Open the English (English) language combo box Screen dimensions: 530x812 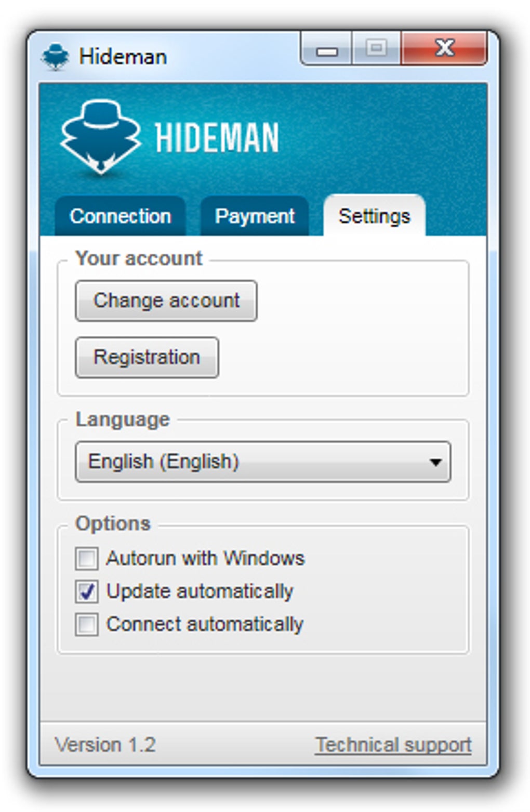click(263, 462)
